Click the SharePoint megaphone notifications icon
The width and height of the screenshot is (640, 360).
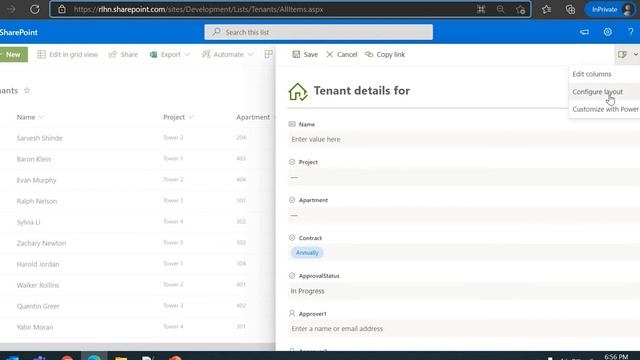[x=584, y=32]
